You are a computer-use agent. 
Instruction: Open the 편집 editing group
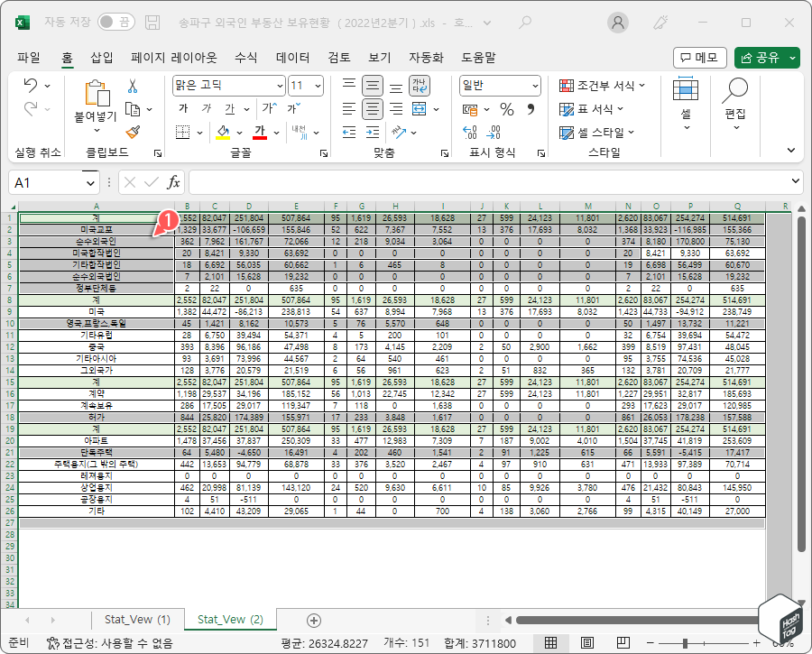pyautogui.click(x=735, y=105)
